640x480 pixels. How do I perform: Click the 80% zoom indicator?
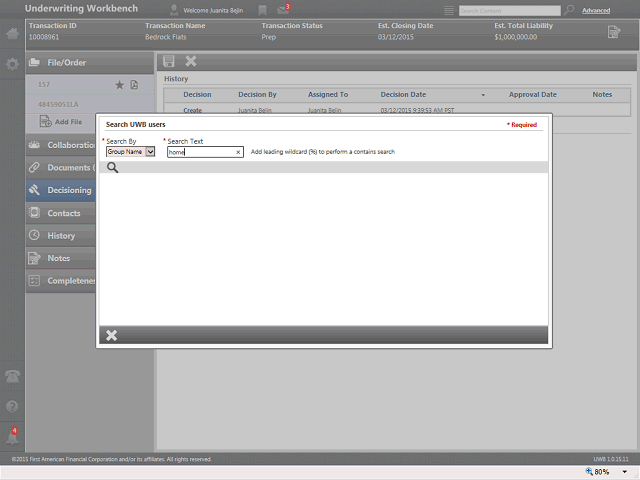(598, 472)
